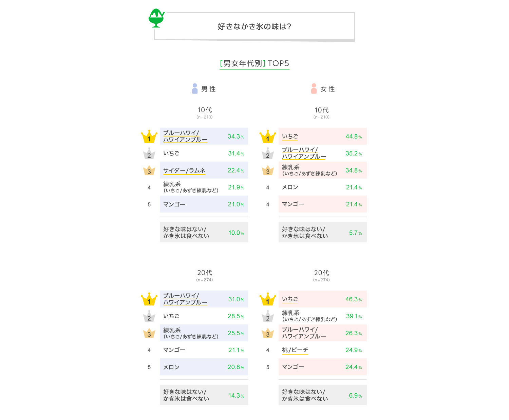This screenshot has width=509, height=420.
Task: Click 練乳系 row showing 39.1%
Action: coord(323,316)
